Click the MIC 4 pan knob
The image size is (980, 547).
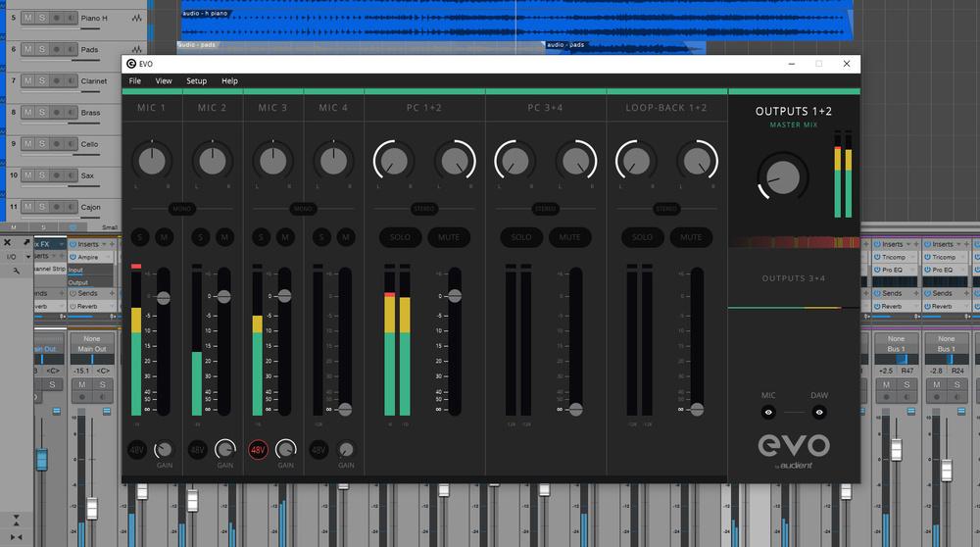pyautogui.click(x=333, y=161)
